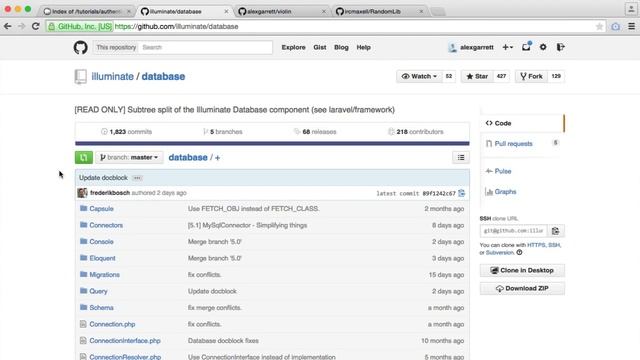
Task: Click Download ZIP button
Action: pos(522,288)
